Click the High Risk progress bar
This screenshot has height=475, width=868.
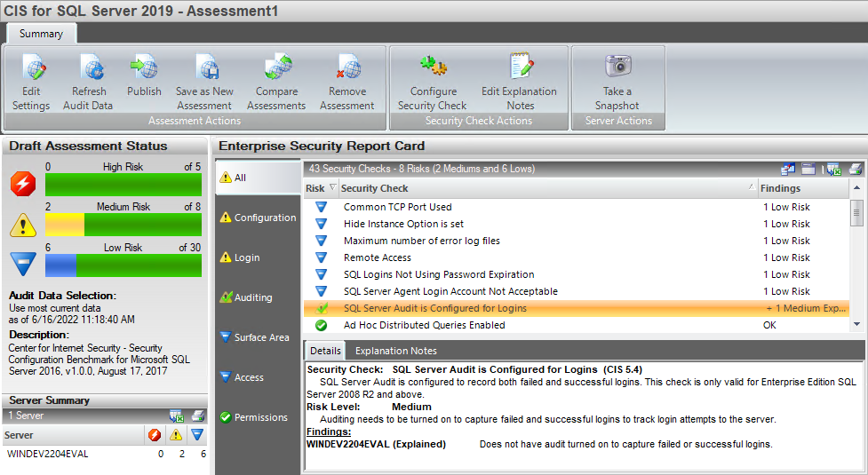123,185
